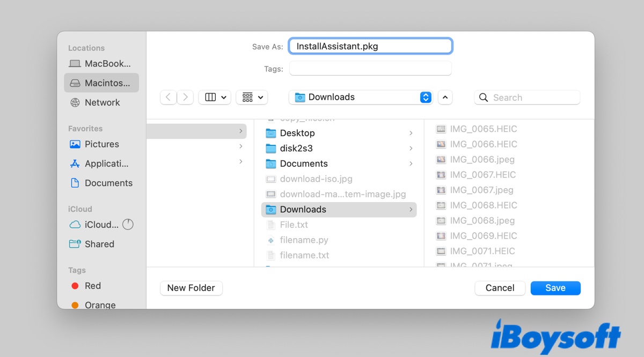Click the selected row chevron in first column
Viewport: 644px width, 357px height.
[240, 131]
